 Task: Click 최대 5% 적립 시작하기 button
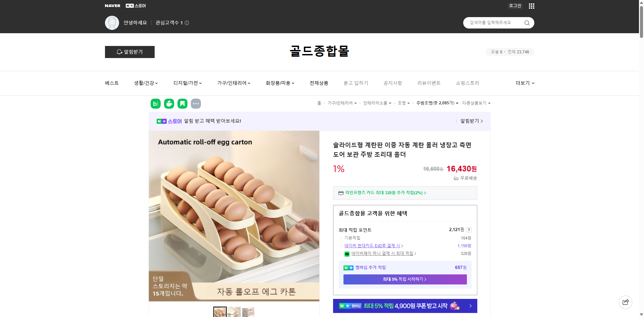pos(405,279)
